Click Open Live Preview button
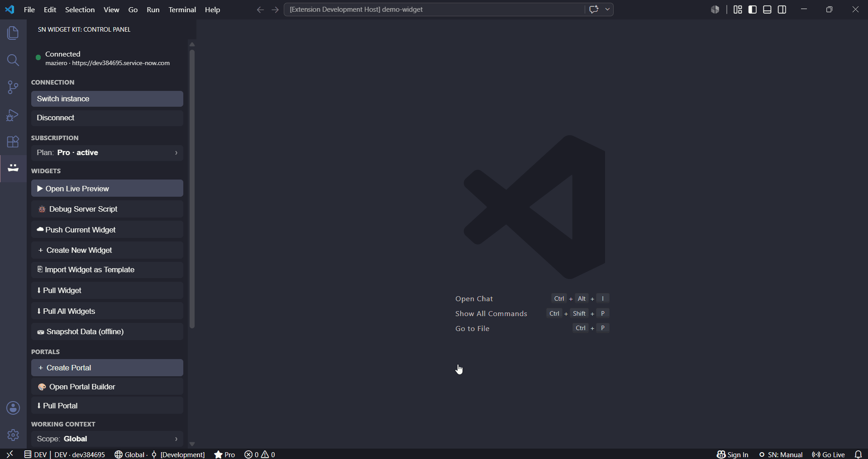 pos(107,189)
